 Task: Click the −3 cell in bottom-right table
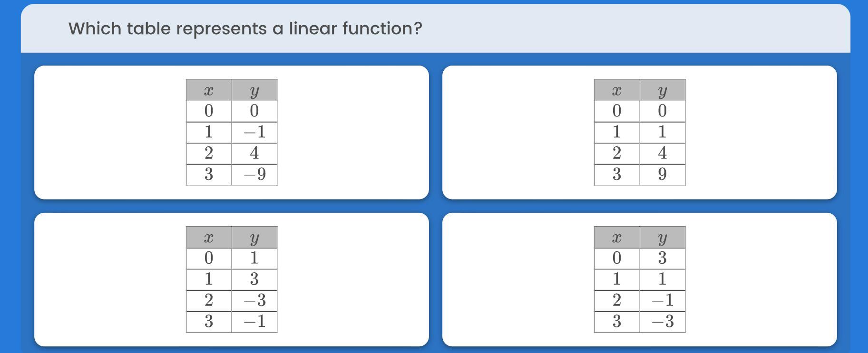(662, 322)
